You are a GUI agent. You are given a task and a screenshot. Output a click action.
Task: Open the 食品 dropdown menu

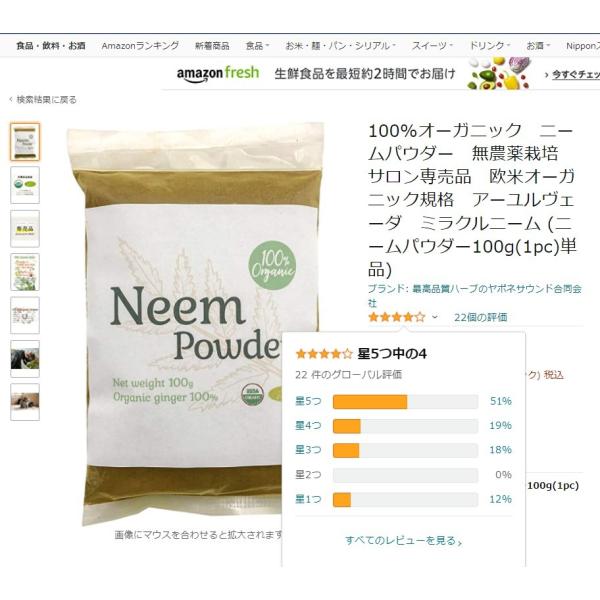click(257, 46)
